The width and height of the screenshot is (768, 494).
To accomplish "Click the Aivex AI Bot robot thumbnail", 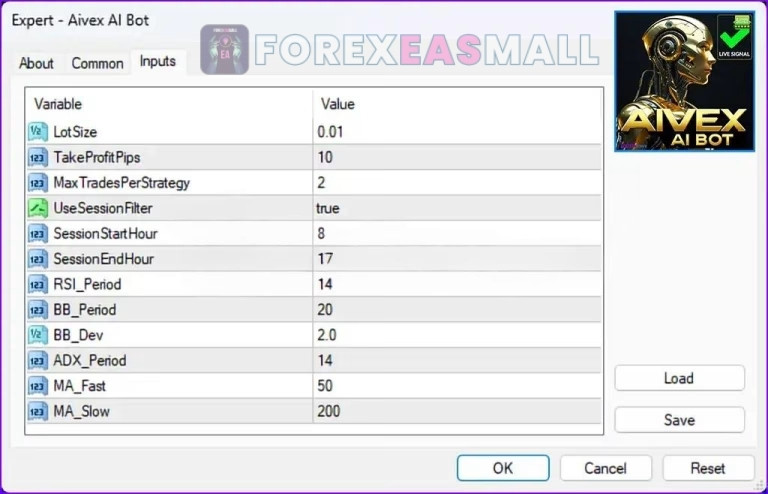I will pyautogui.click(x=685, y=81).
